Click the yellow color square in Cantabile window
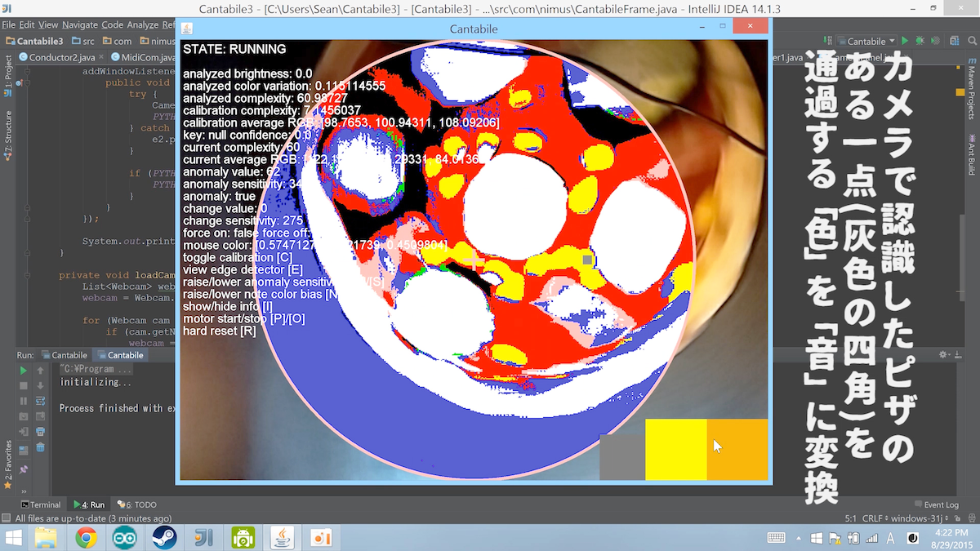 click(675, 450)
